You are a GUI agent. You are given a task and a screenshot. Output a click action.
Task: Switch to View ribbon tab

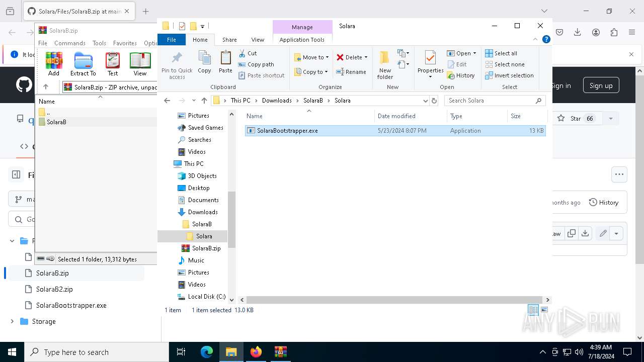pos(258,40)
